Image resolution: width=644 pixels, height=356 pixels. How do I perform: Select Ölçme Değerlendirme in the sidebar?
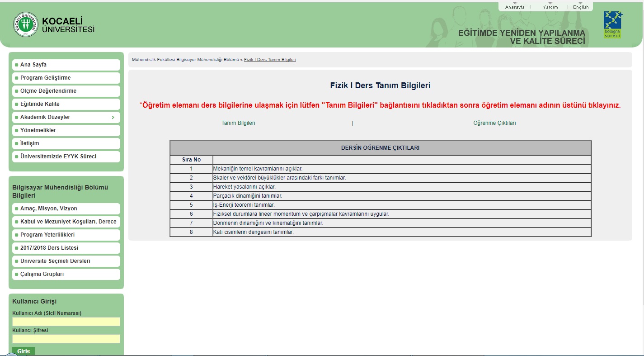[48, 91]
